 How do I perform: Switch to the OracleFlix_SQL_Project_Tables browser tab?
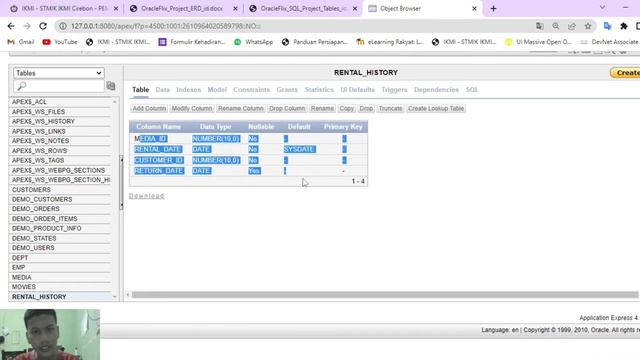coord(302,9)
